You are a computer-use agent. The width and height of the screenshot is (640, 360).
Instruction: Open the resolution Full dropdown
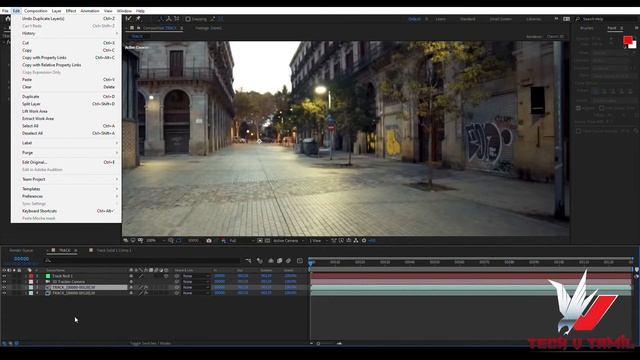click(x=242, y=241)
